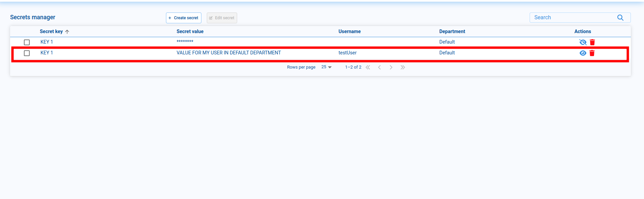The width and height of the screenshot is (644, 199).
Task: Click the search magnifier icon
Action: click(x=620, y=18)
